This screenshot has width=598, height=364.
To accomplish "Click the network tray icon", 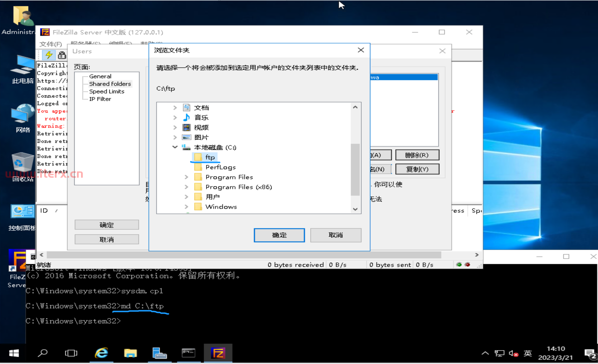I will click(x=499, y=354).
